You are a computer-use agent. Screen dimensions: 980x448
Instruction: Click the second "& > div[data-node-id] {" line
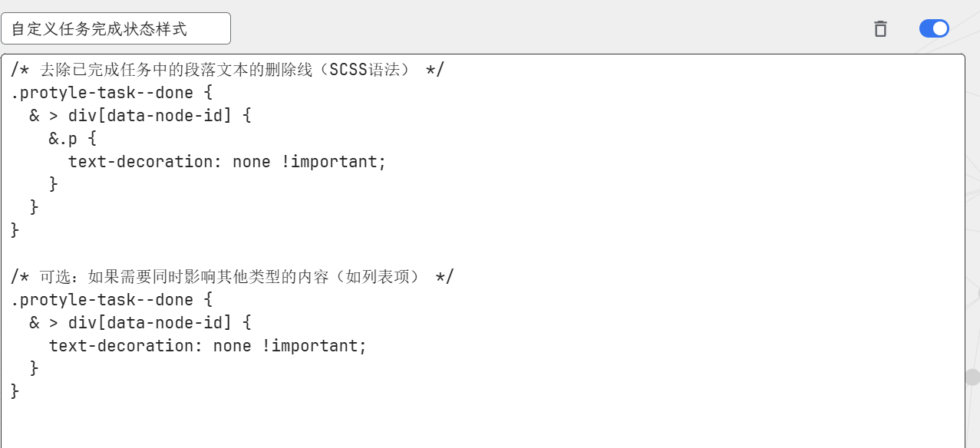pyautogui.click(x=140, y=322)
